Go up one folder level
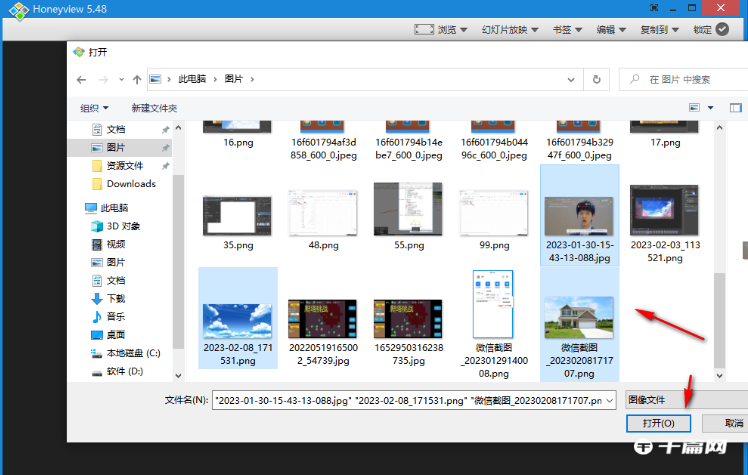 (136, 78)
